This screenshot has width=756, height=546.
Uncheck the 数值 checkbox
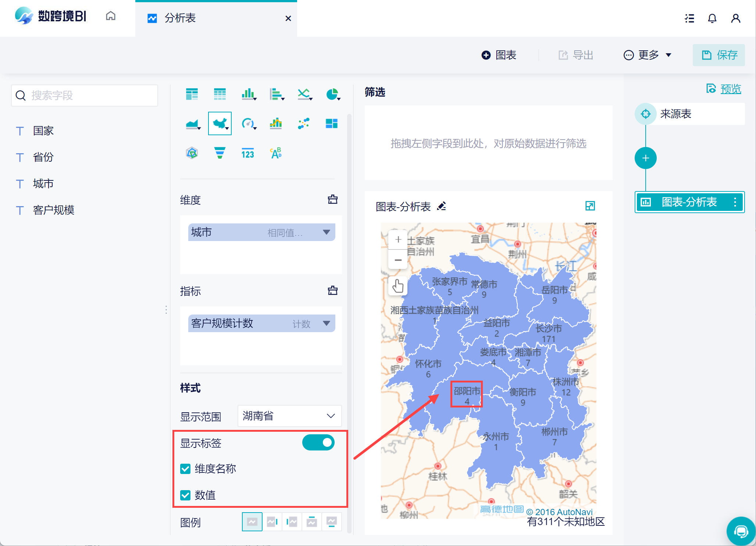[x=185, y=495]
